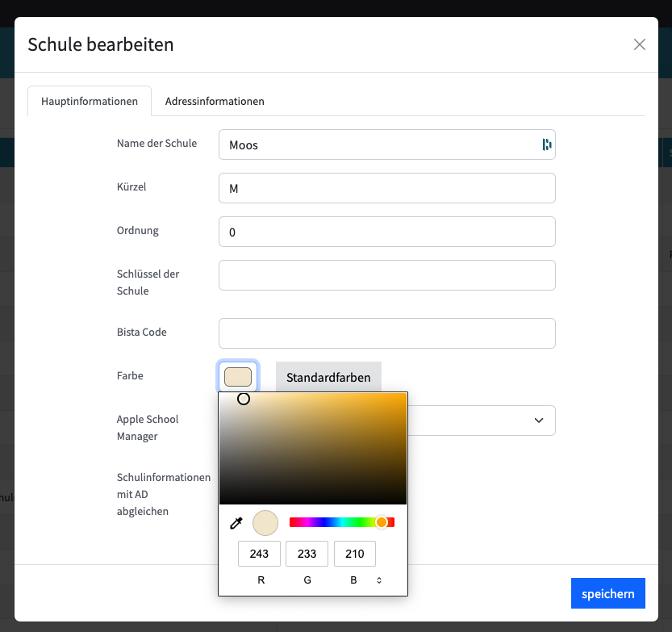Toggle the RGB color format arrows

(379, 580)
